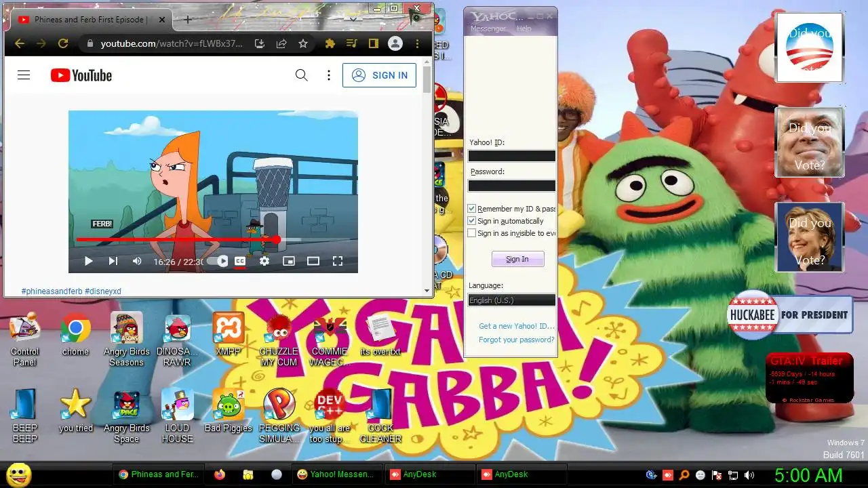
Task: Switch to theater mode
Action: (313, 261)
